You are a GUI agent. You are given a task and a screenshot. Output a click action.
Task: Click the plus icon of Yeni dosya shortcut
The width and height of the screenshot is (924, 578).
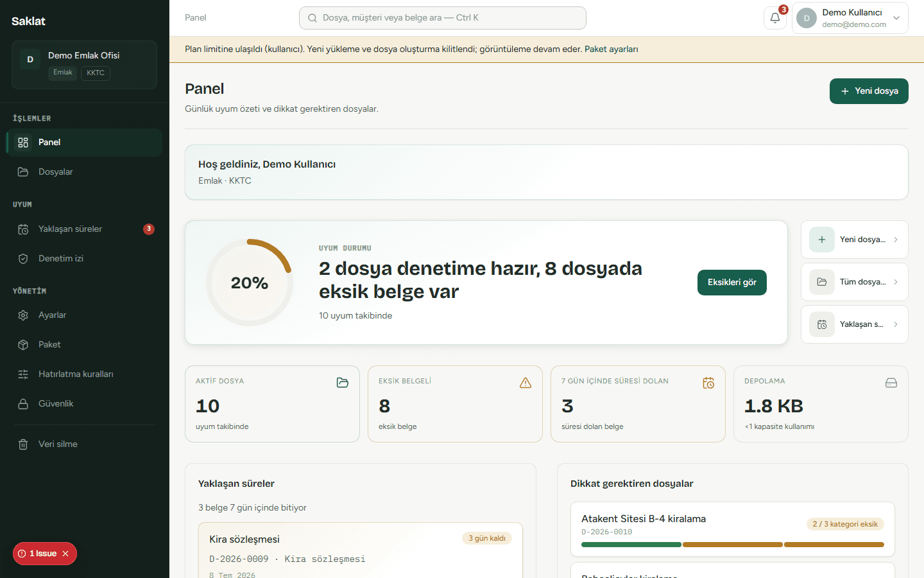click(822, 240)
